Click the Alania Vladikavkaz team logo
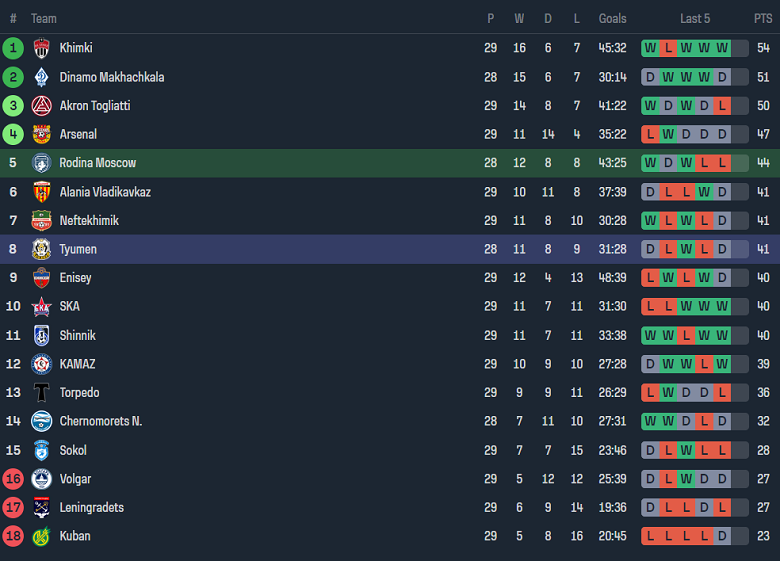Screen dimensions: 780x561 41,192
